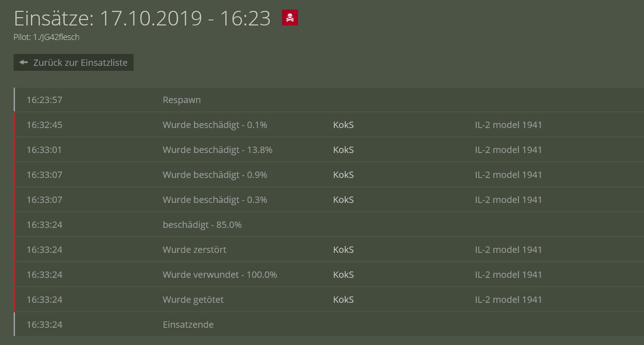Select the Respawn event row
Viewport: 644px width, 345px height.
coord(329,100)
